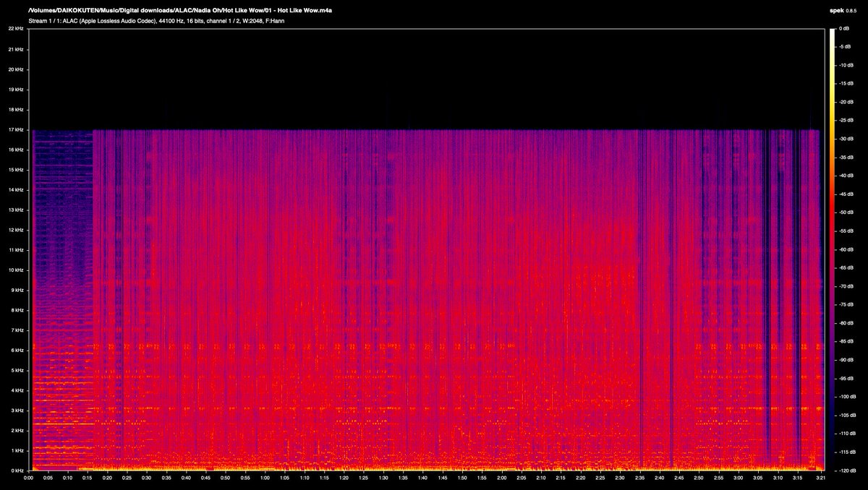Click the 2:15 time axis label
Screen dimensions: 868x490
pos(562,478)
